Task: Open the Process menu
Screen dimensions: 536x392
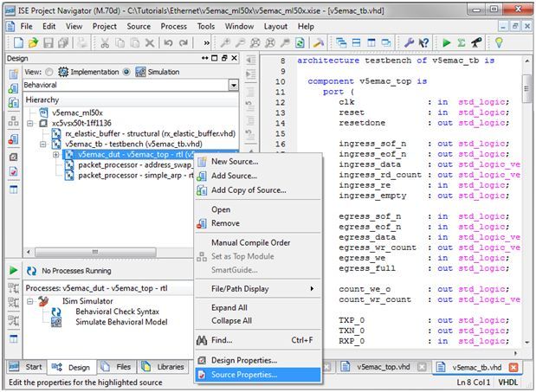Action: coord(174,26)
